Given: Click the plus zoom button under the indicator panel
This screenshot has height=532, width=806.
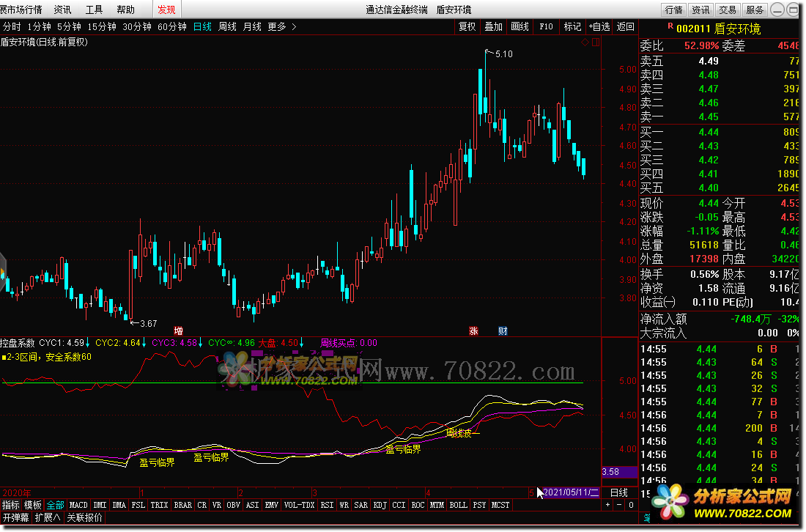Looking at the screenshot, I should coord(607,505).
